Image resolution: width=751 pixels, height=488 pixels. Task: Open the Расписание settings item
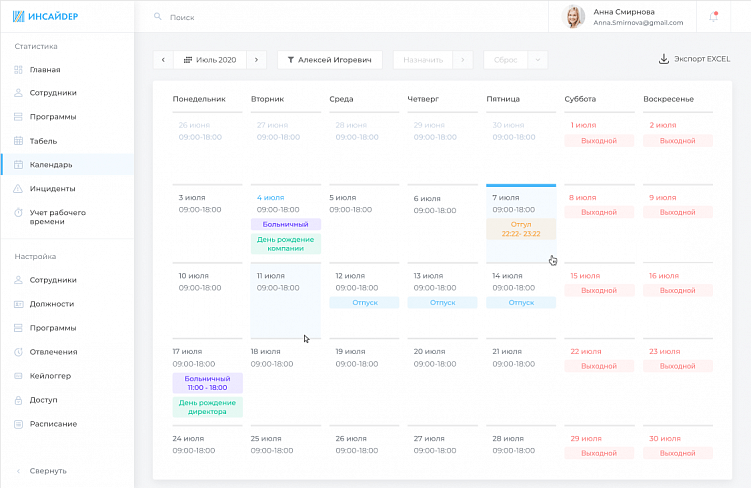pos(53,424)
